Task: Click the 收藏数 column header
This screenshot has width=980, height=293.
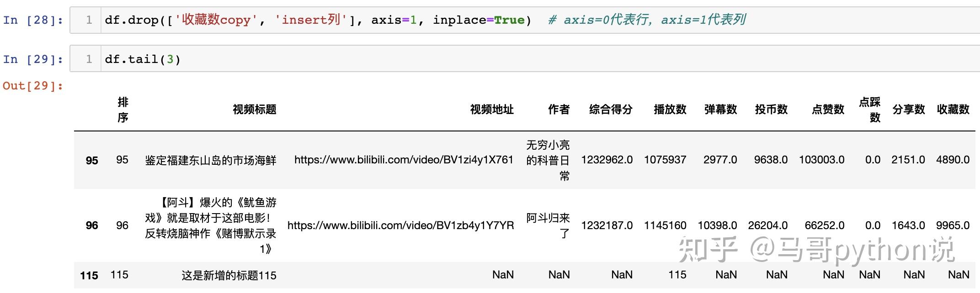Action: click(953, 110)
